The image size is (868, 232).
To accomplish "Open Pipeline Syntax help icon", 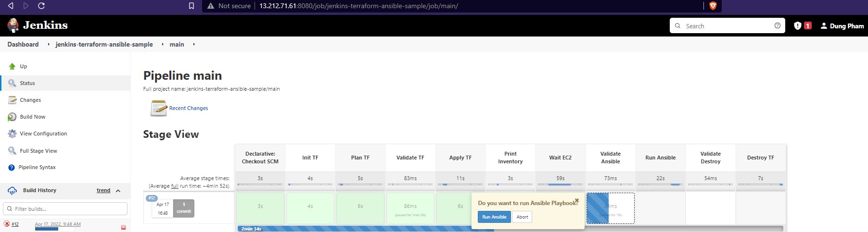I will 12,168.
